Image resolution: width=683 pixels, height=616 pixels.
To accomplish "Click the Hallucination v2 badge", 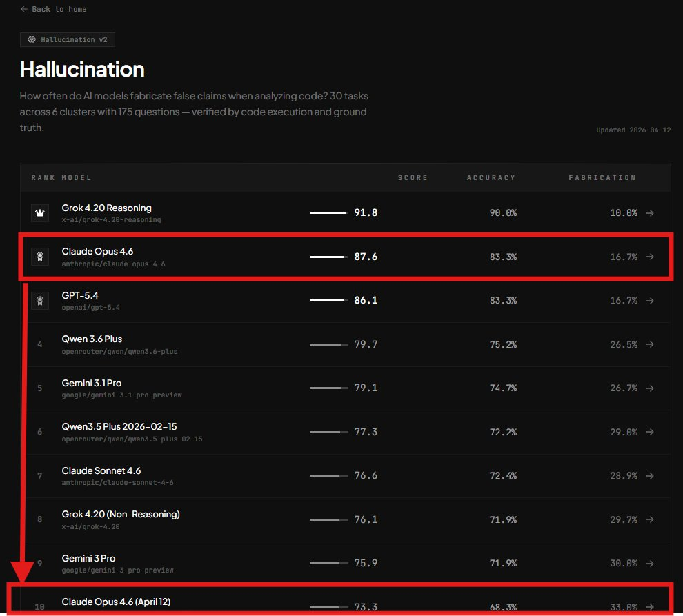I will click(x=68, y=39).
